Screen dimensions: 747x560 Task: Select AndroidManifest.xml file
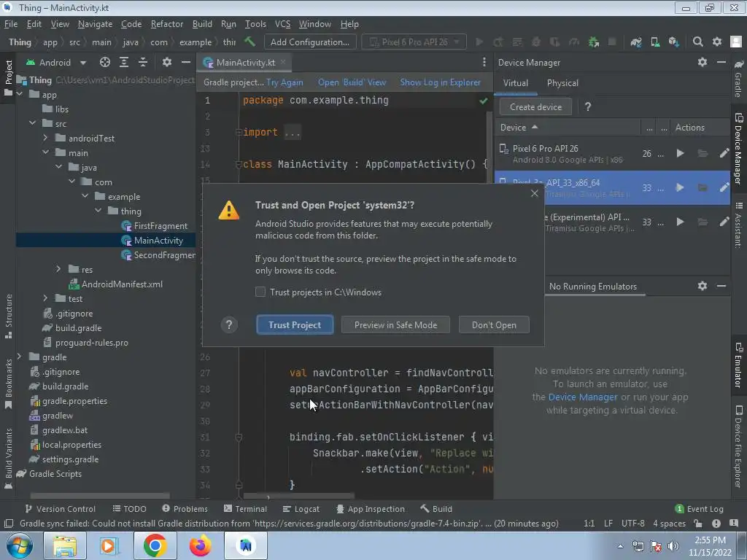(x=122, y=284)
